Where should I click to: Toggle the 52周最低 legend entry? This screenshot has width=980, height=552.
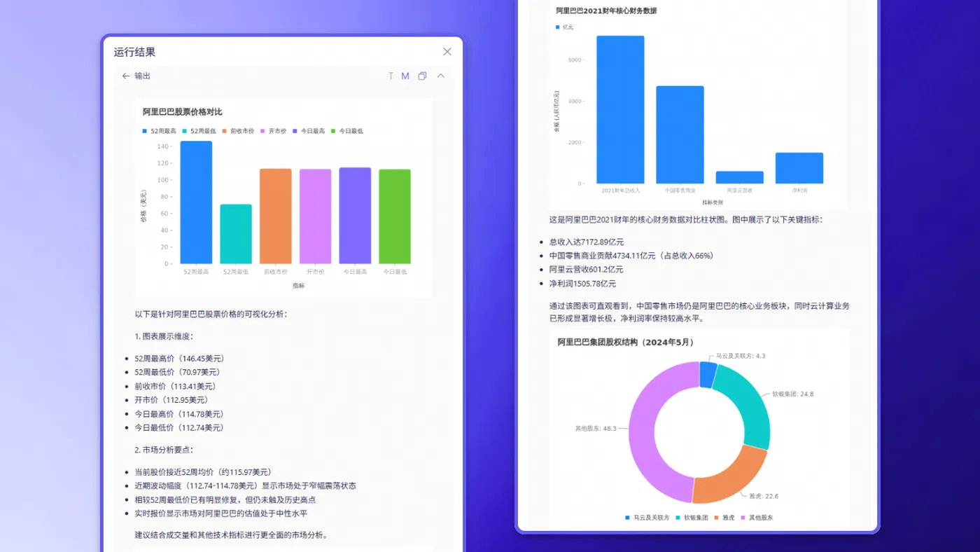coord(199,131)
